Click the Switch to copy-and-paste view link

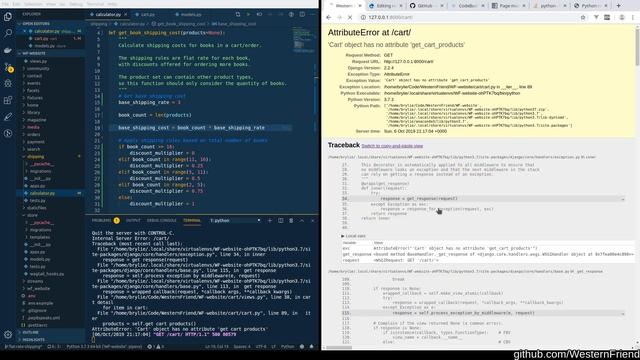pos(392,146)
